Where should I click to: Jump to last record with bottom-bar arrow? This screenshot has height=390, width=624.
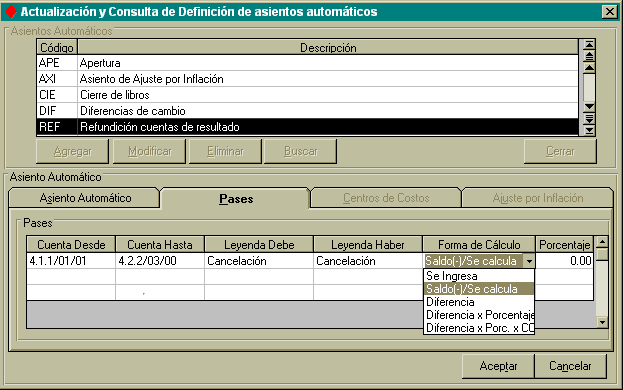tap(589, 130)
